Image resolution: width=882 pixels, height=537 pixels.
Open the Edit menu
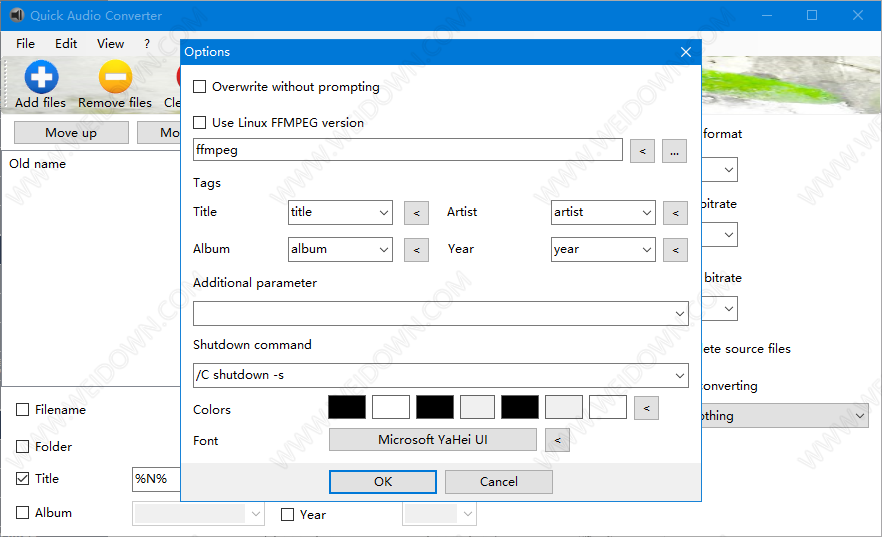[x=66, y=44]
